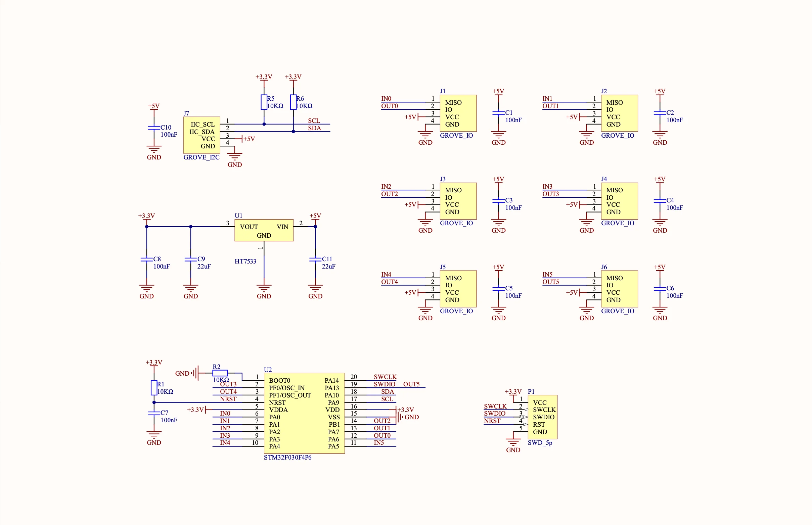Select capacitor C10 symbol
The image size is (812, 525).
pos(154,128)
